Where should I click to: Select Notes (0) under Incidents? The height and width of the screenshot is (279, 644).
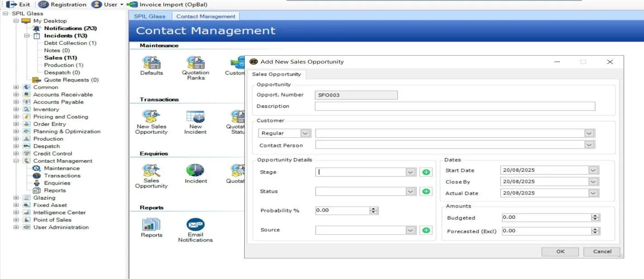57,50
